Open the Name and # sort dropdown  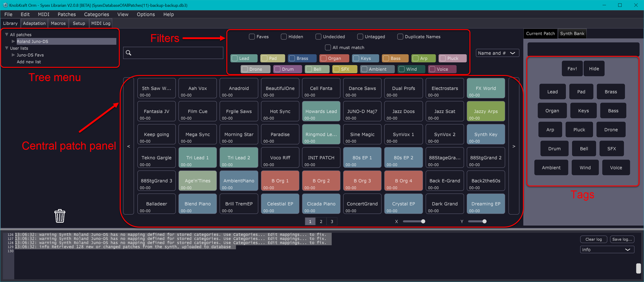pos(497,53)
